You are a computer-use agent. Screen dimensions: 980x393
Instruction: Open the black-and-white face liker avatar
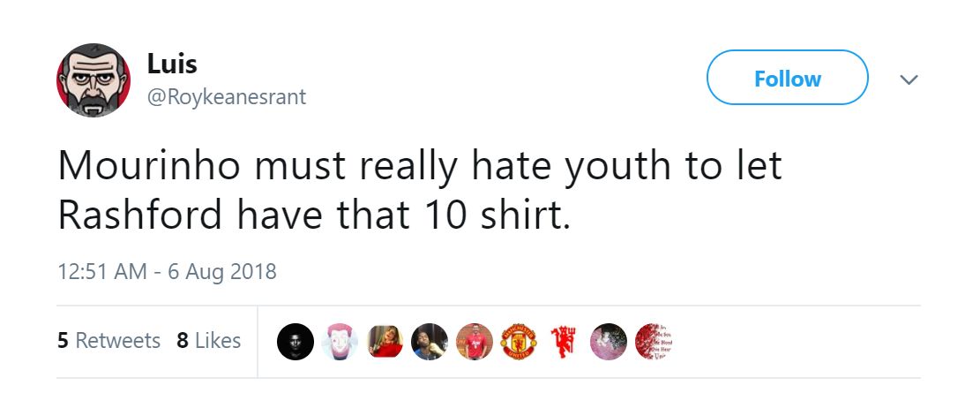295,342
